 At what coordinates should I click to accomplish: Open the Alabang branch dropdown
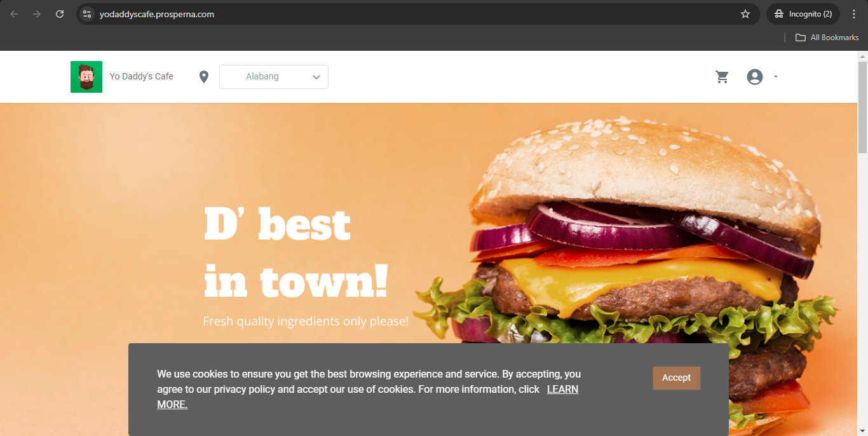274,77
